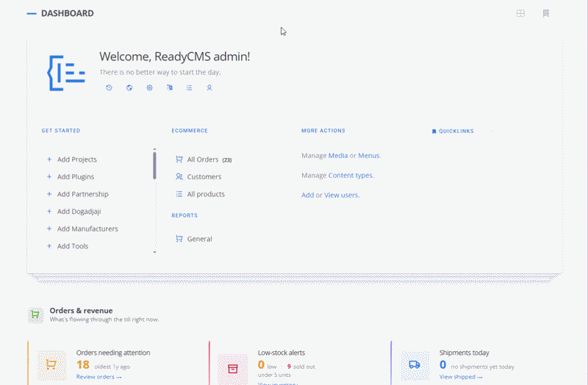This screenshot has height=385, width=588.
Task: Click the Shipments today card title
Action: pyautogui.click(x=465, y=353)
